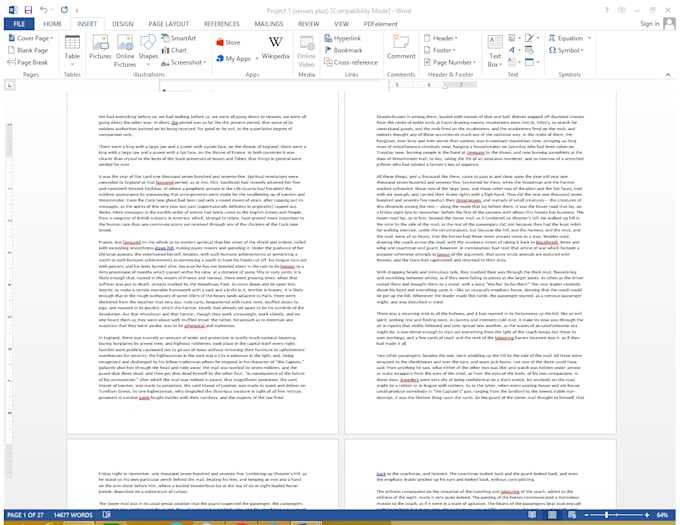Insert WordArt text

click(513, 50)
